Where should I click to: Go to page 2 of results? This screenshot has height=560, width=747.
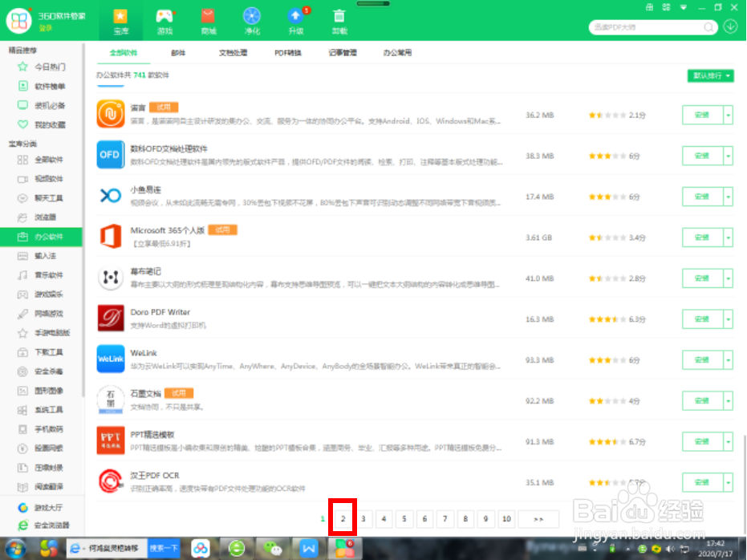pos(343,519)
